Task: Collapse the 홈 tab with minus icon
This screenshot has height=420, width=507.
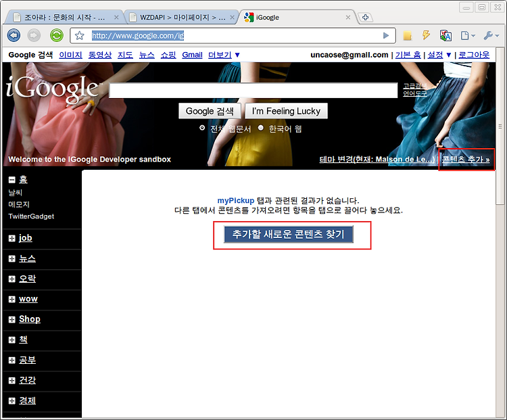Action: pos(12,180)
